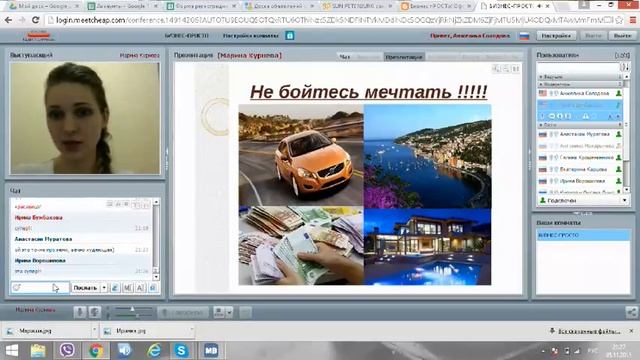Click the middle presentation view icon at top right
The height and width of the screenshot is (360, 640).
pos(506,69)
